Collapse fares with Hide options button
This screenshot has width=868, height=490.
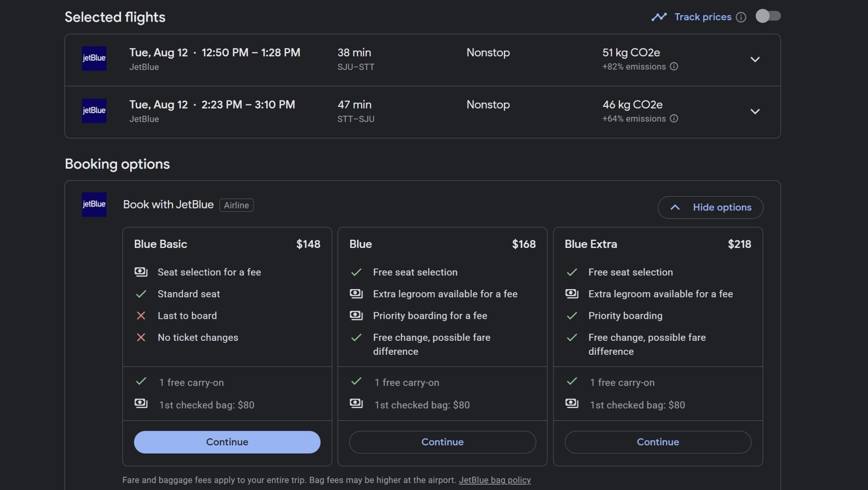(710, 207)
